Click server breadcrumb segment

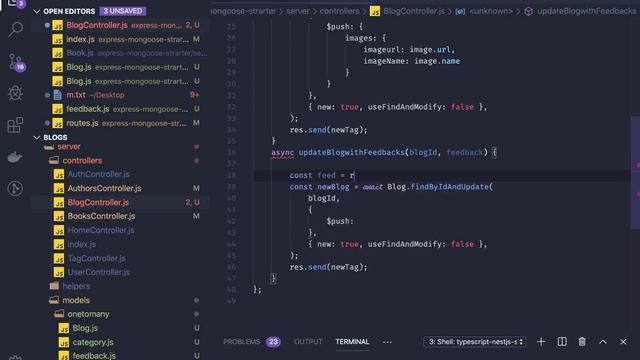point(298,11)
